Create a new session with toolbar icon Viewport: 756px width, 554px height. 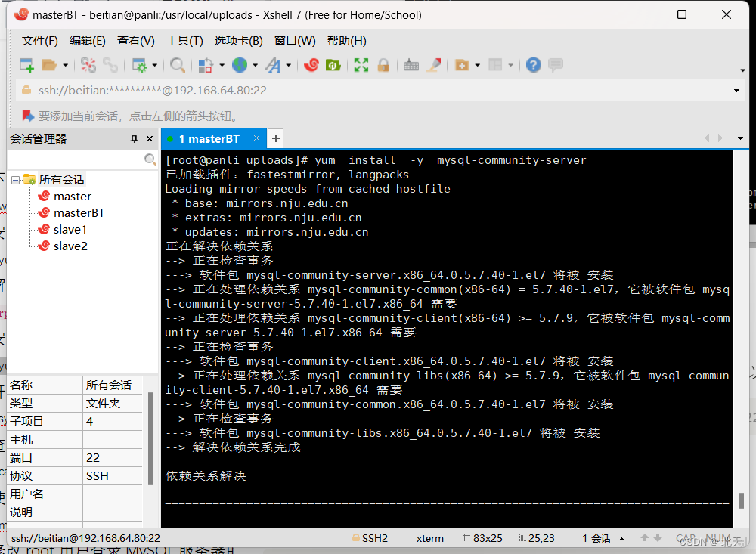point(26,64)
